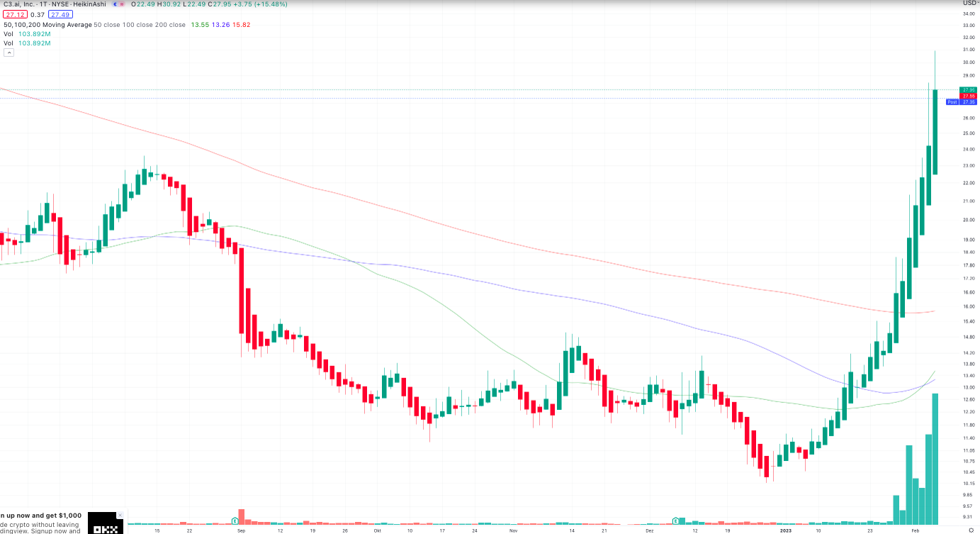
Task: Click the ad headline 'get $1,000'
Action: pyautogui.click(x=64, y=516)
